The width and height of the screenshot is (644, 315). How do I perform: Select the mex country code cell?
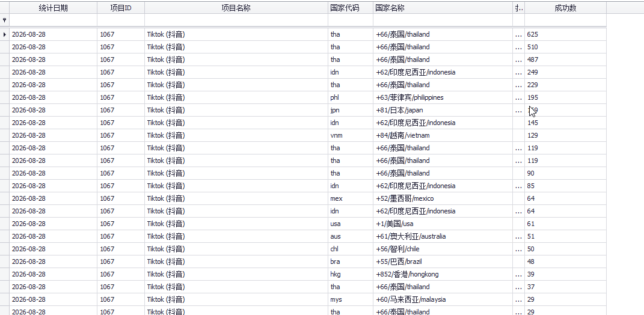351,199
